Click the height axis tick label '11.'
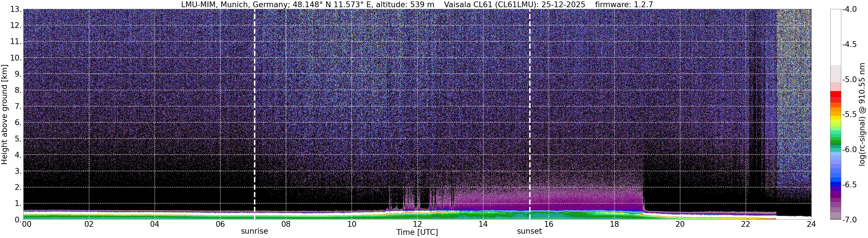 coord(16,42)
